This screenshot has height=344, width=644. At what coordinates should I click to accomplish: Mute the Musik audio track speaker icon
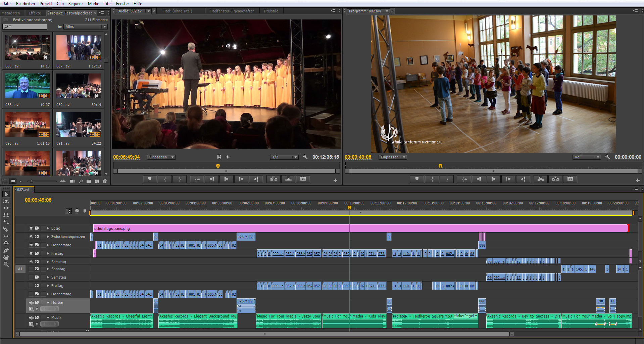(31, 317)
